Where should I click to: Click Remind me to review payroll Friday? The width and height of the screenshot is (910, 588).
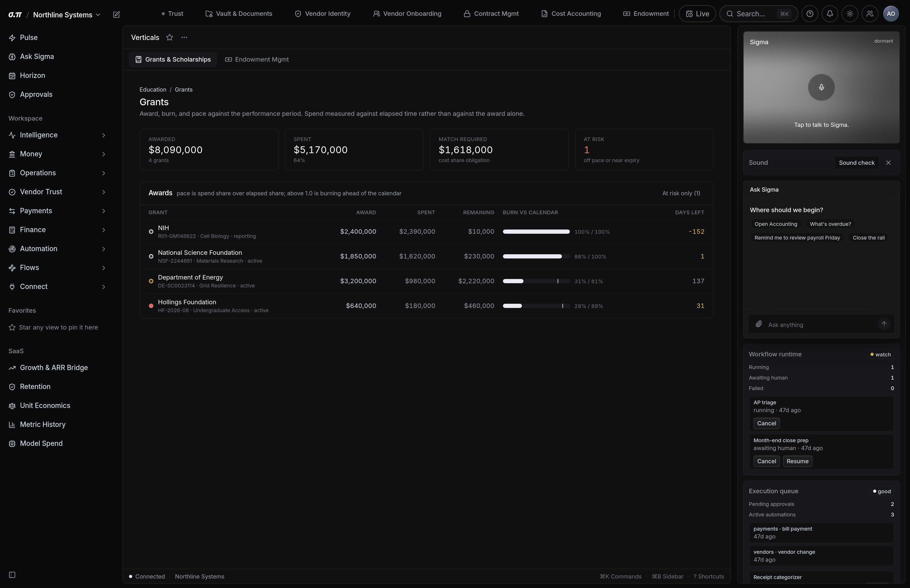[797, 238]
